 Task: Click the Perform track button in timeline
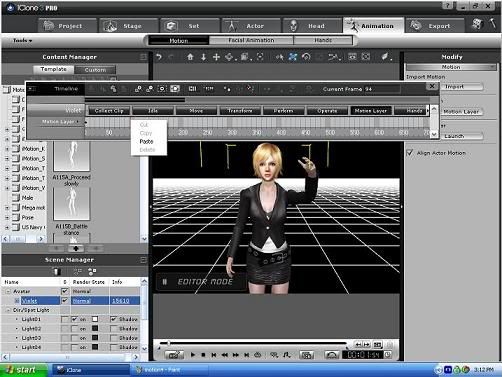[284, 111]
